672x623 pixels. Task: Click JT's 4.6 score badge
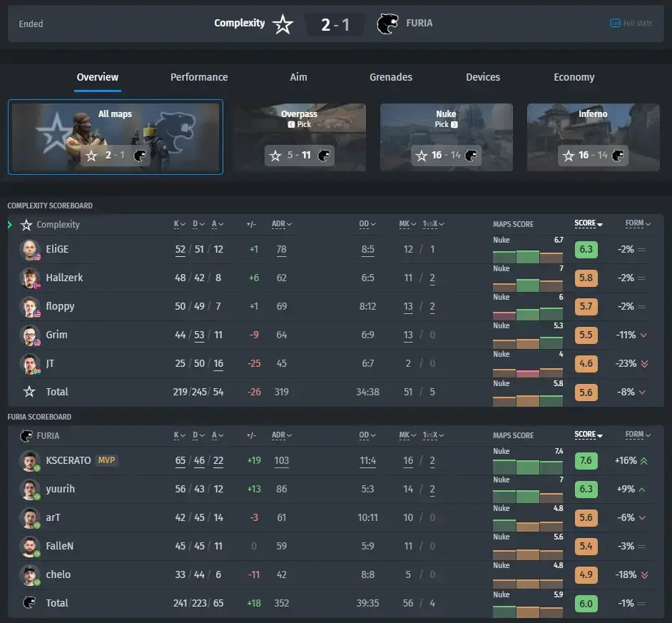[586, 364]
